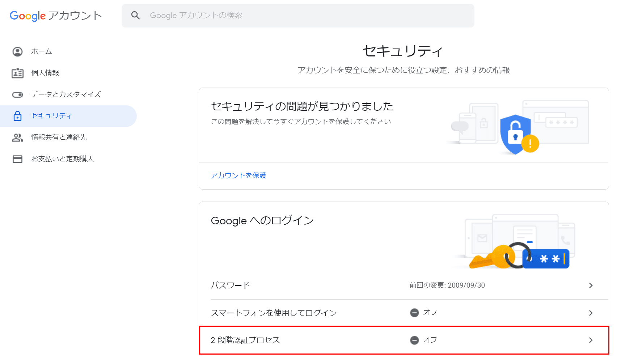Click the Google へのログイン heading

click(262, 220)
